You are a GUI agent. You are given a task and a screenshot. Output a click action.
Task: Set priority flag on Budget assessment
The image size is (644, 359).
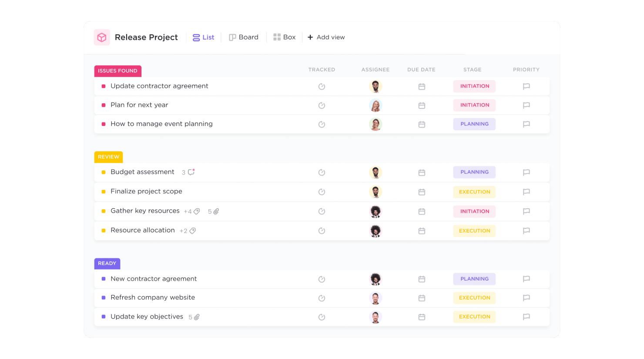(x=526, y=173)
